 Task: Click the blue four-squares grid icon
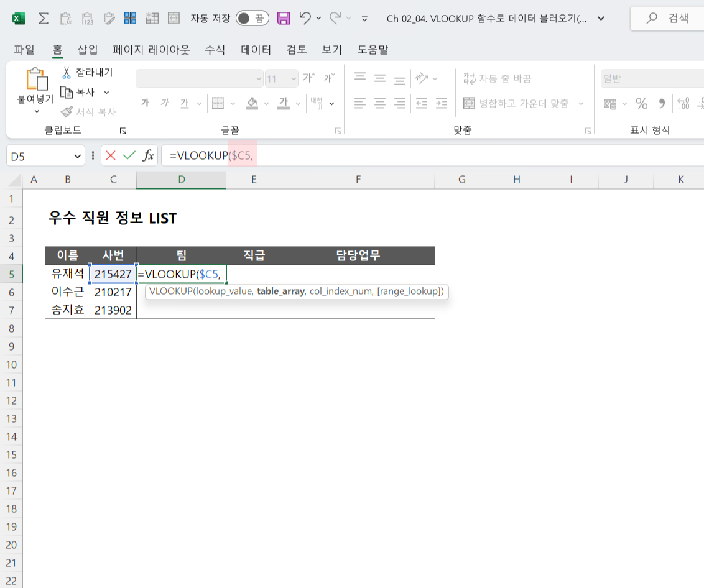point(130,18)
